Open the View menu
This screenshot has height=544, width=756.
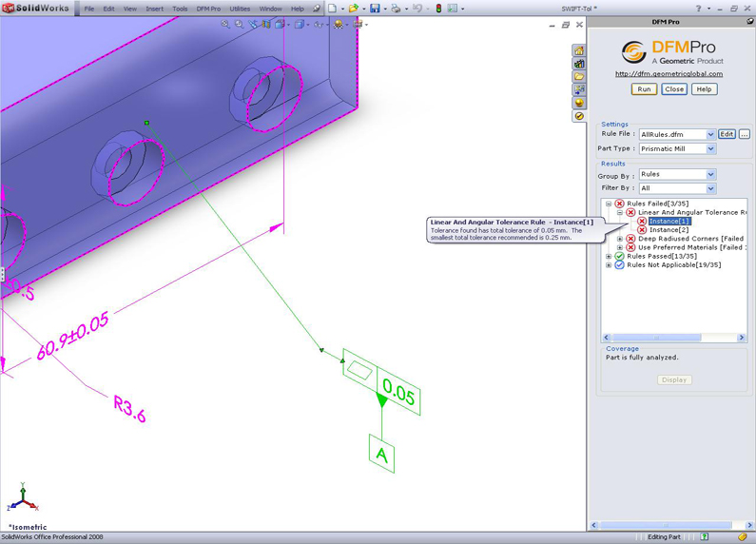(x=130, y=9)
